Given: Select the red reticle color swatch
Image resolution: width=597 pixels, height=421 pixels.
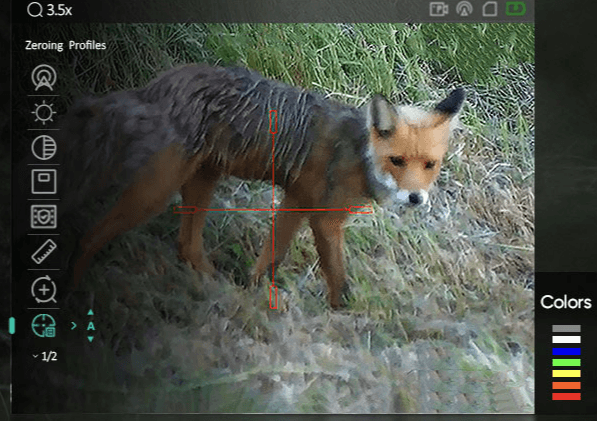Looking at the screenshot, I should [x=566, y=397].
